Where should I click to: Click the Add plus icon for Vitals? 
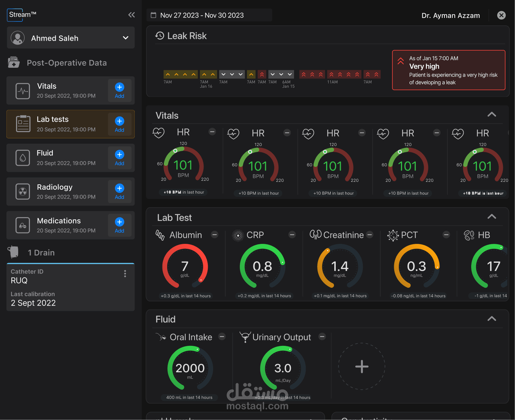tap(119, 87)
